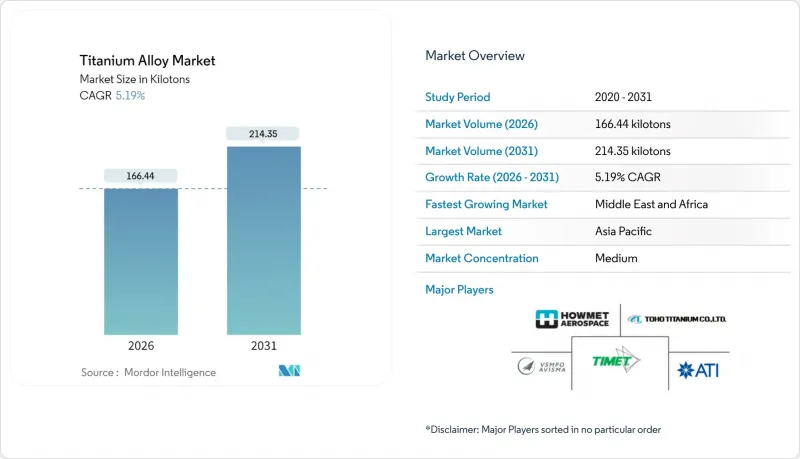Click the Howmet Aerospace logo
The image size is (800, 459).
(572, 319)
